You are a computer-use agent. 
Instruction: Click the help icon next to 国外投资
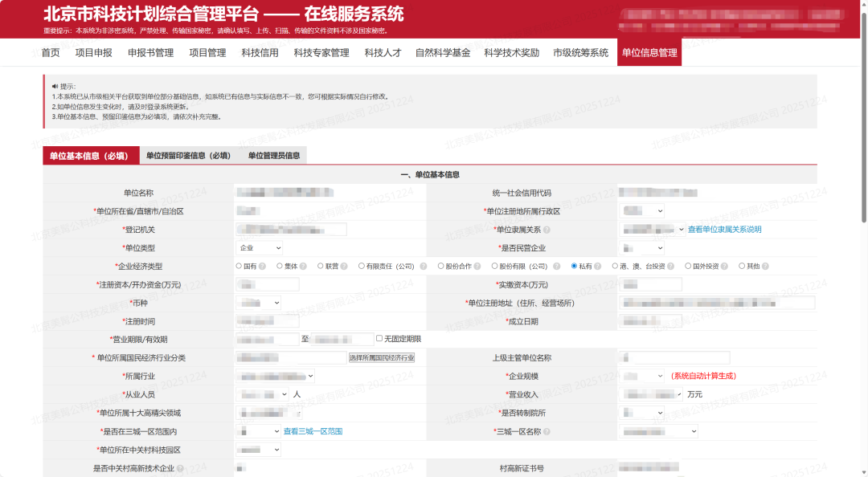(724, 266)
